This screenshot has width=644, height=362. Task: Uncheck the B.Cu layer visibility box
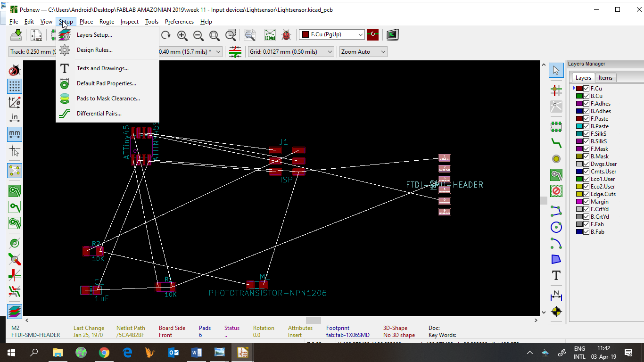click(586, 96)
